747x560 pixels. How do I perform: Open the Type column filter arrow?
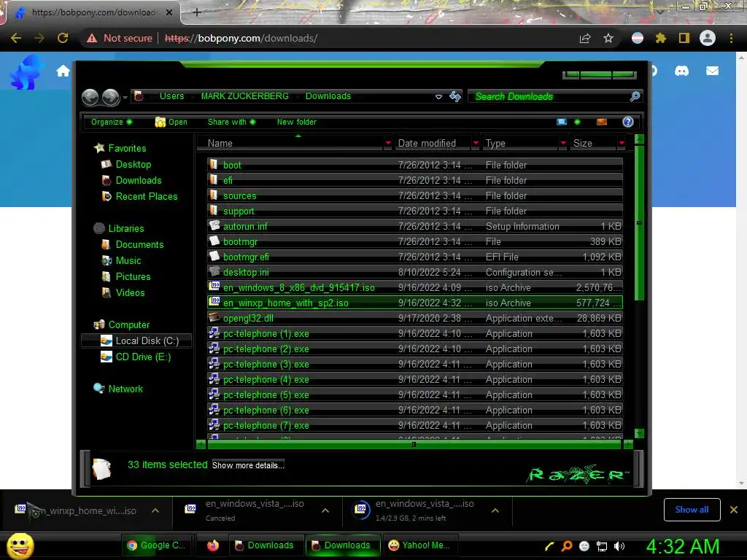coord(563,143)
